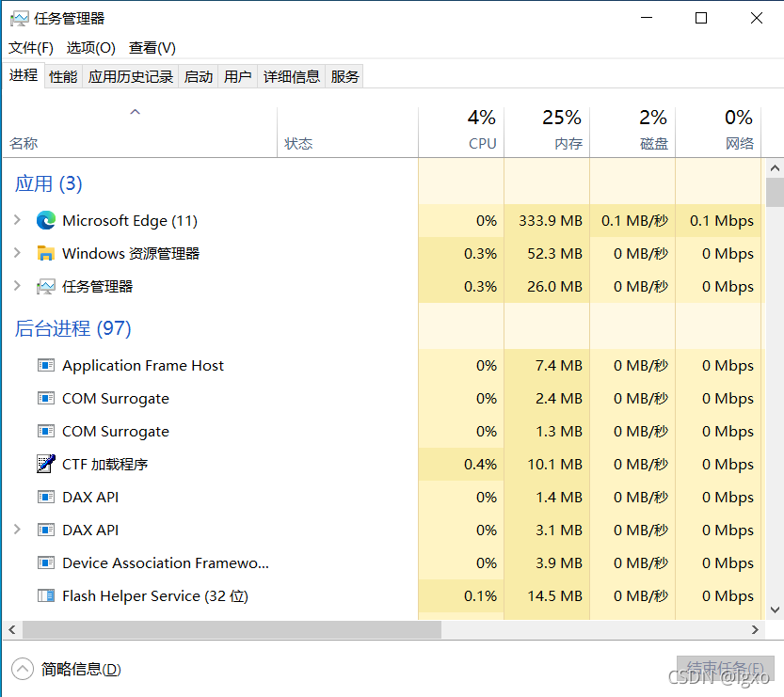
Task: Click the Microsoft Edge app icon
Action: (46, 220)
